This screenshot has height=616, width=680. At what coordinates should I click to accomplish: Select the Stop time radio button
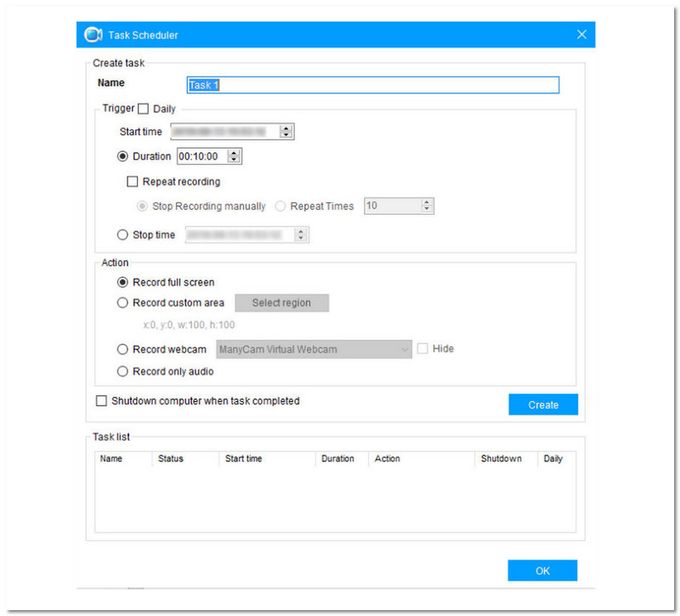pos(122,235)
